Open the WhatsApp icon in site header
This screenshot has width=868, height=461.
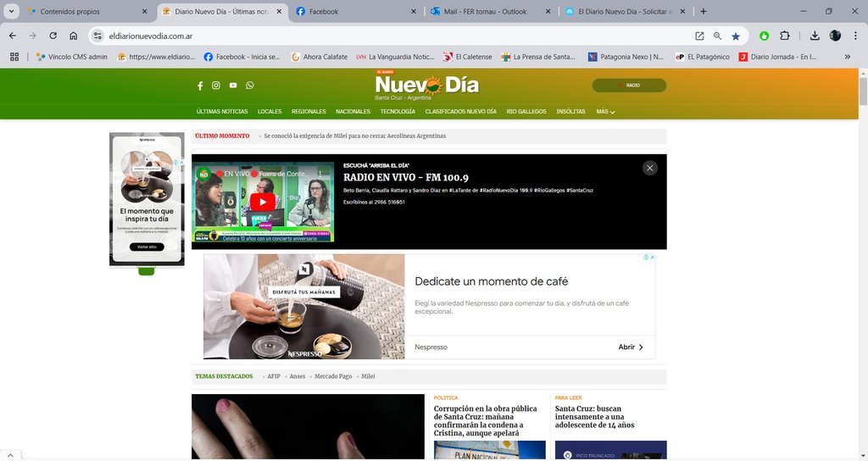coord(250,86)
